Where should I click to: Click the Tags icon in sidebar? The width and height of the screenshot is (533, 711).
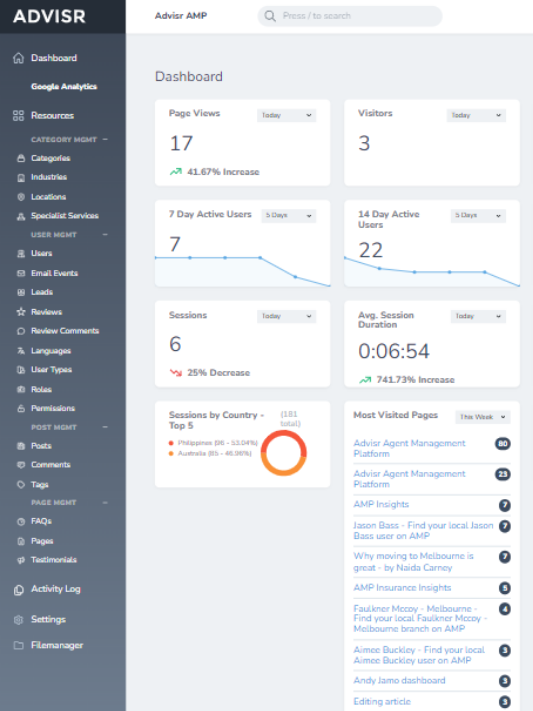21,484
